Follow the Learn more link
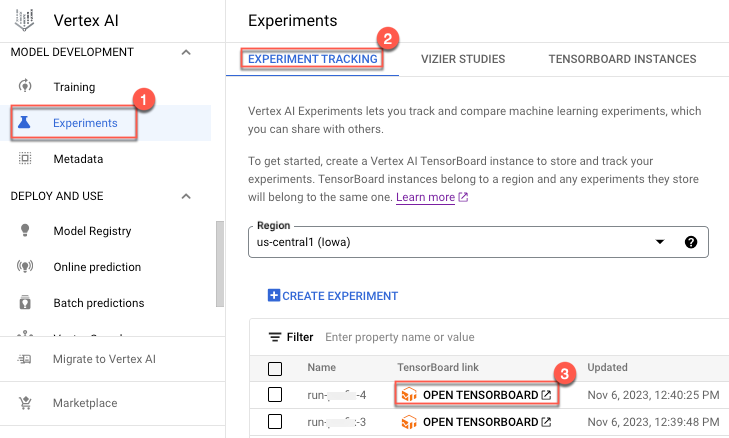 click(426, 198)
